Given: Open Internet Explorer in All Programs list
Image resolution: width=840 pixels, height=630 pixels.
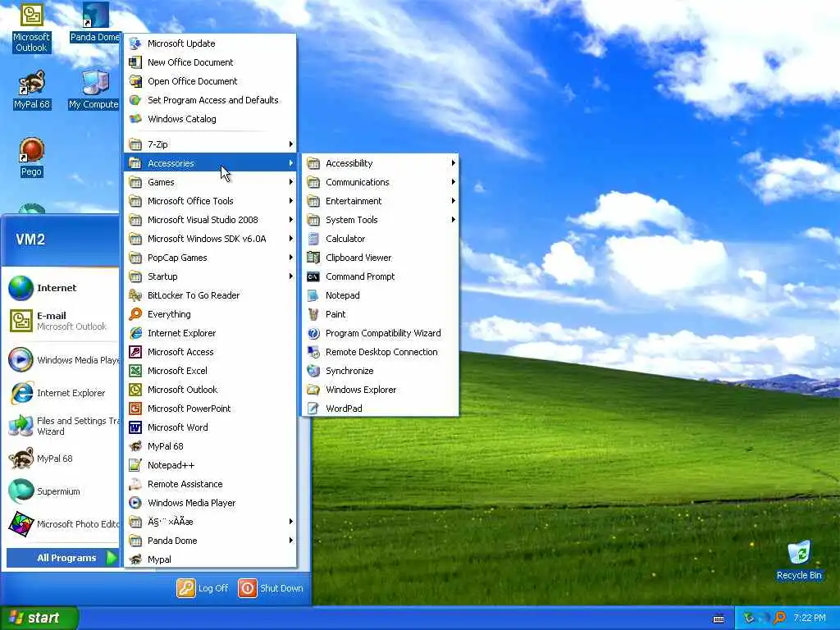Looking at the screenshot, I should coord(210,333).
